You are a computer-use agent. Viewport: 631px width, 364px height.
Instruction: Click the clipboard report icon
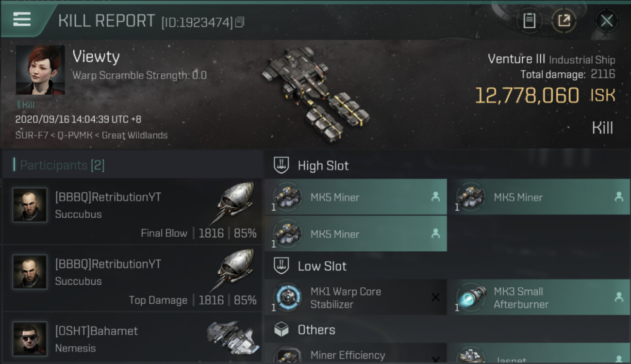point(529,20)
